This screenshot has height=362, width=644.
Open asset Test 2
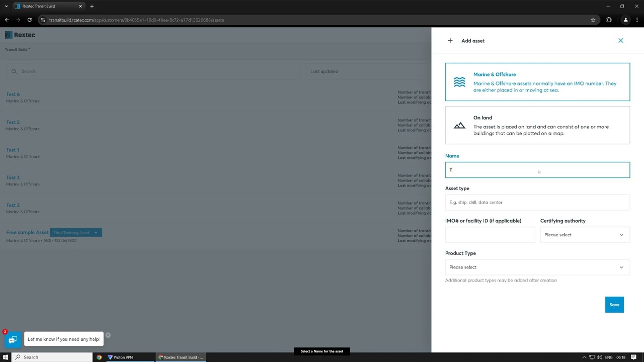tap(13, 205)
